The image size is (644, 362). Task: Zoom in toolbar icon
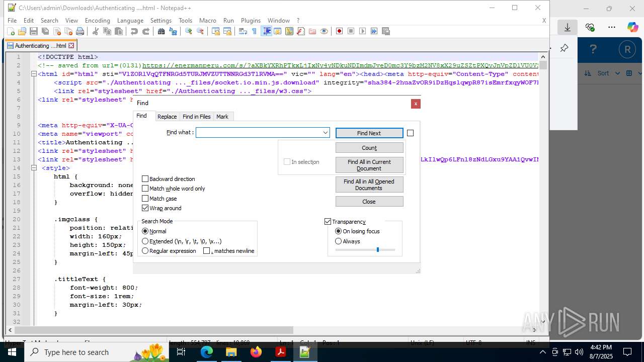click(188, 31)
